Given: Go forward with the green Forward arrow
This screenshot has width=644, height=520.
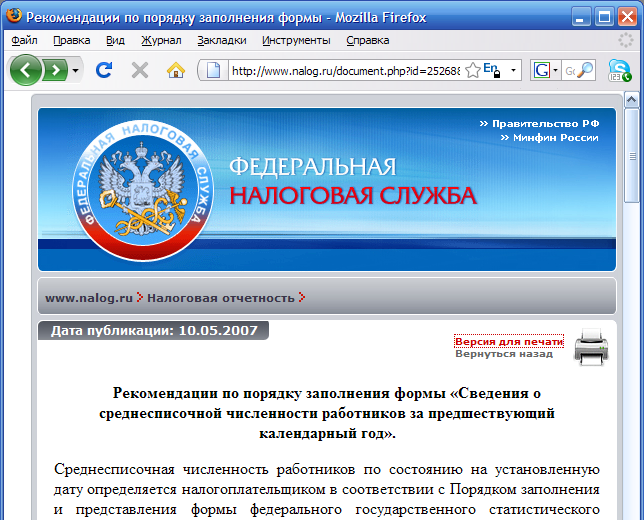Looking at the screenshot, I should (56, 71).
